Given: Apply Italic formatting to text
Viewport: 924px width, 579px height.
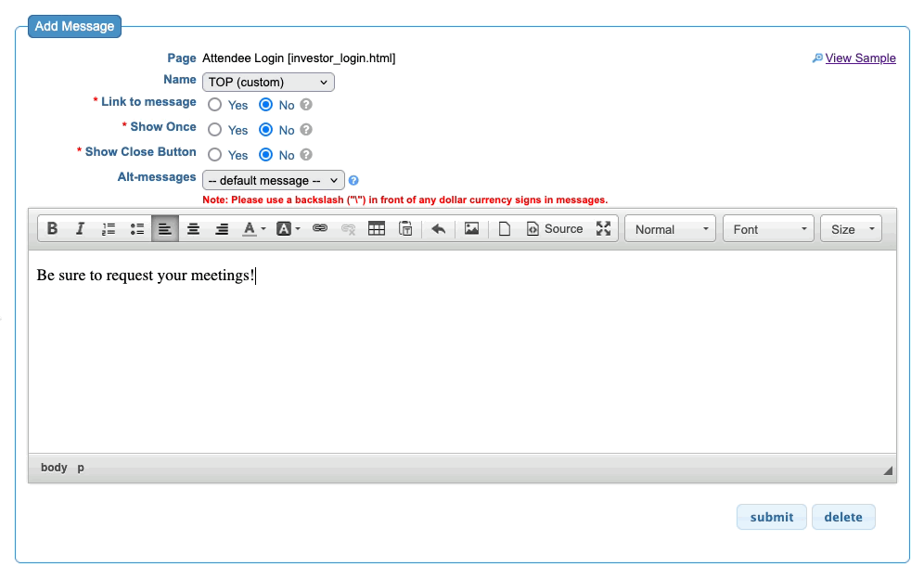Looking at the screenshot, I should 80,229.
